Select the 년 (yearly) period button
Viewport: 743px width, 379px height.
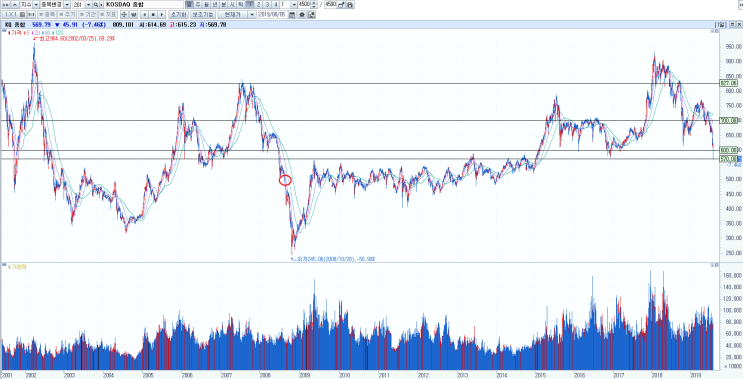(x=215, y=4)
